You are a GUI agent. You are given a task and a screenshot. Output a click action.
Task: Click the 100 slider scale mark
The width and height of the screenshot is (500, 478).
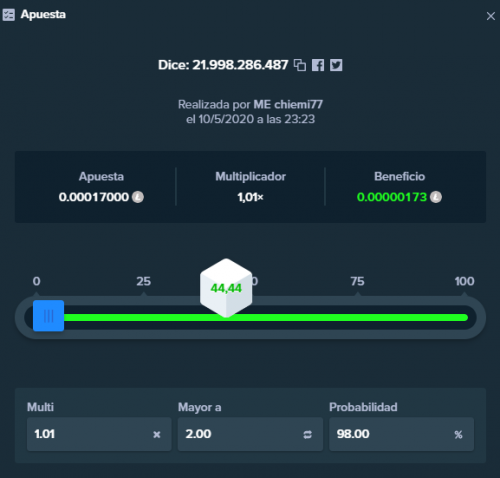point(464,282)
